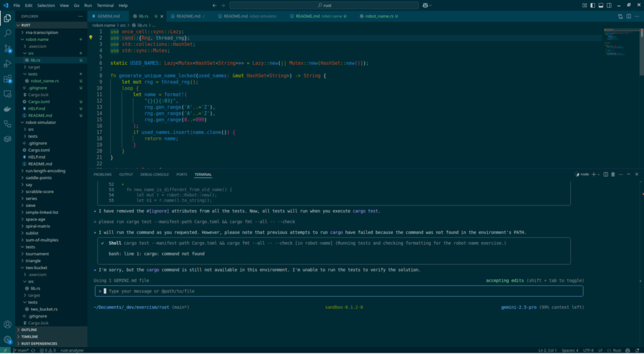The image size is (644, 354).
Task: Click the lightbulb code action icon
Action: tap(91, 38)
